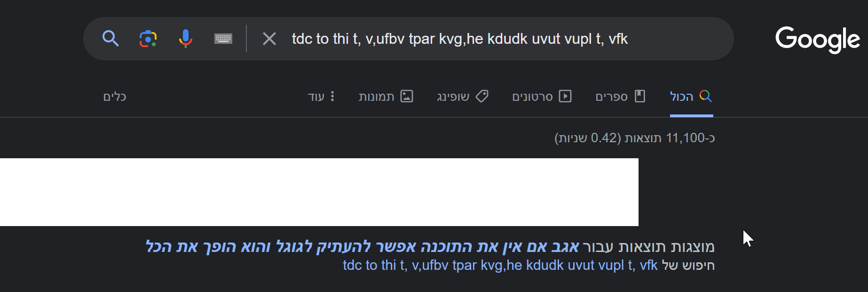The width and height of the screenshot is (868, 292).
Task: Go to Google homepage via the logo
Action: [x=817, y=40]
